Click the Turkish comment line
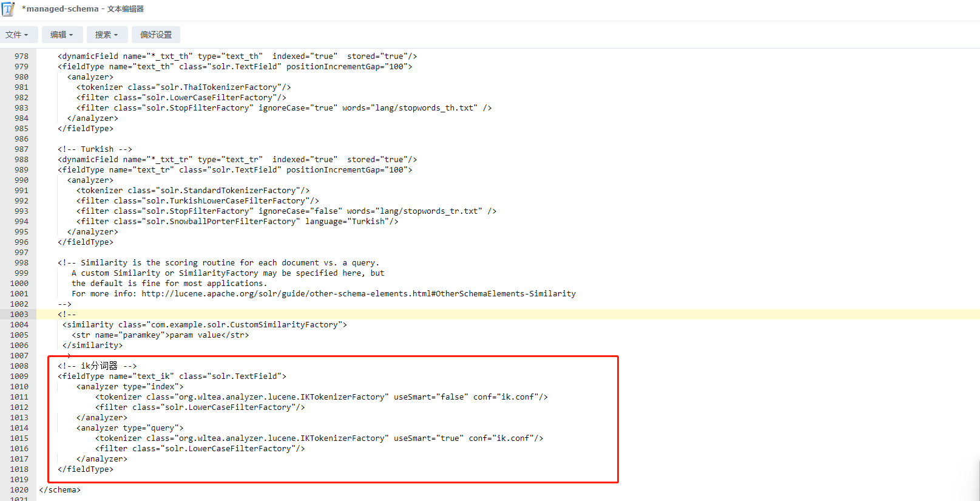980x501 pixels. [x=95, y=149]
